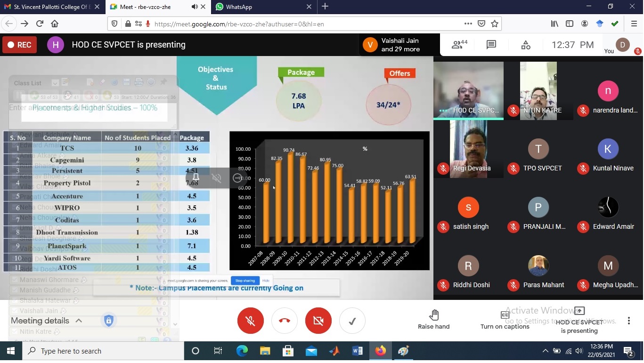Screen dimensions: 644x363
Task: Expand Meeting details
Action: 47,321
